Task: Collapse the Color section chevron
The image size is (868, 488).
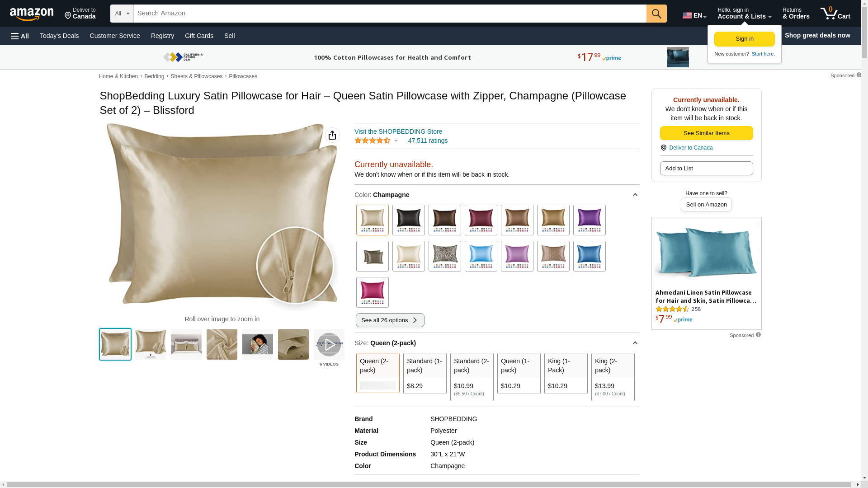Action: (635, 195)
